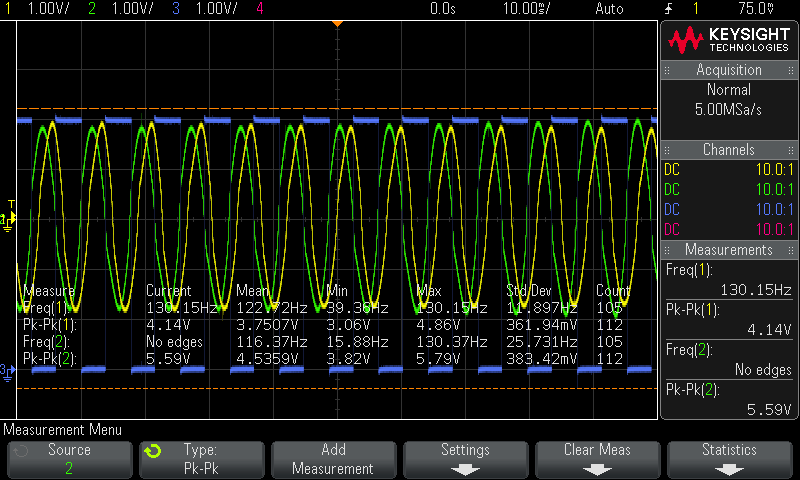Click the Keysight Technologies logo
This screenshot has height=480, width=800.
[730, 40]
